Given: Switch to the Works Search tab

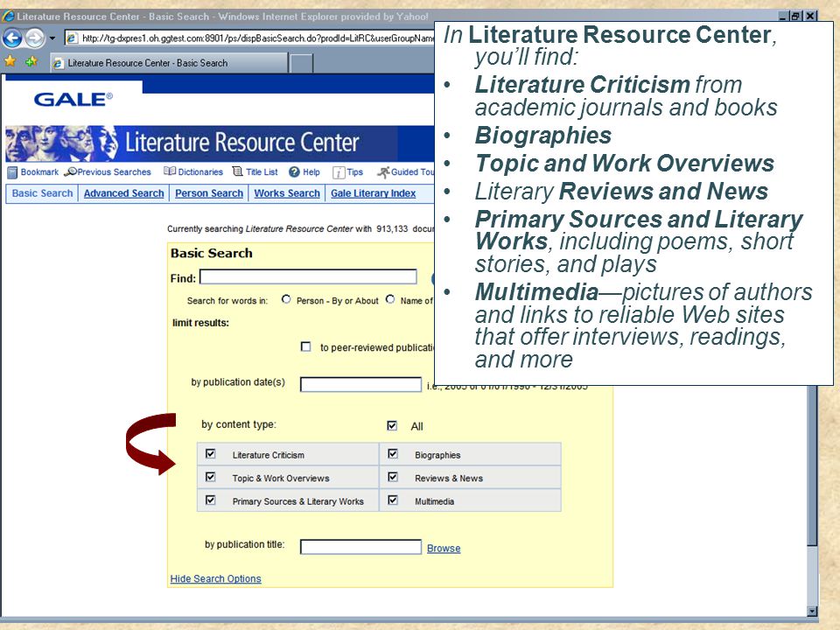Looking at the screenshot, I should pyautogui.click(x=287, y=193).
